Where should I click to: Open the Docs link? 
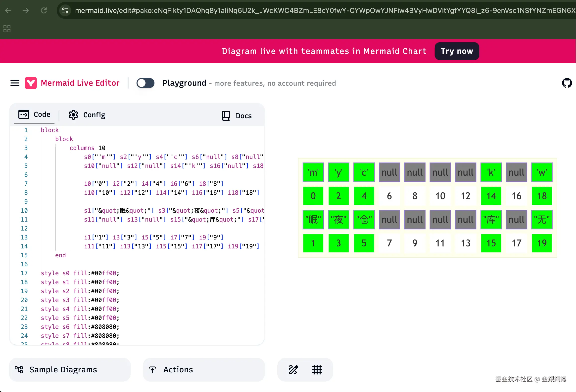coord(237,116)
